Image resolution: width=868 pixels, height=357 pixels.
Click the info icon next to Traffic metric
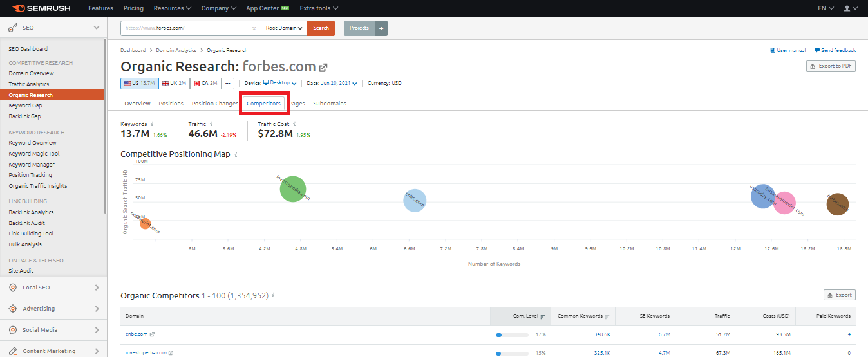click(211, 124)
